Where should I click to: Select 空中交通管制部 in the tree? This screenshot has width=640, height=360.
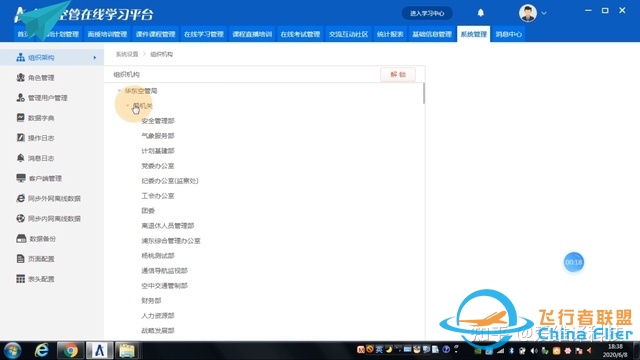point(164,286)
